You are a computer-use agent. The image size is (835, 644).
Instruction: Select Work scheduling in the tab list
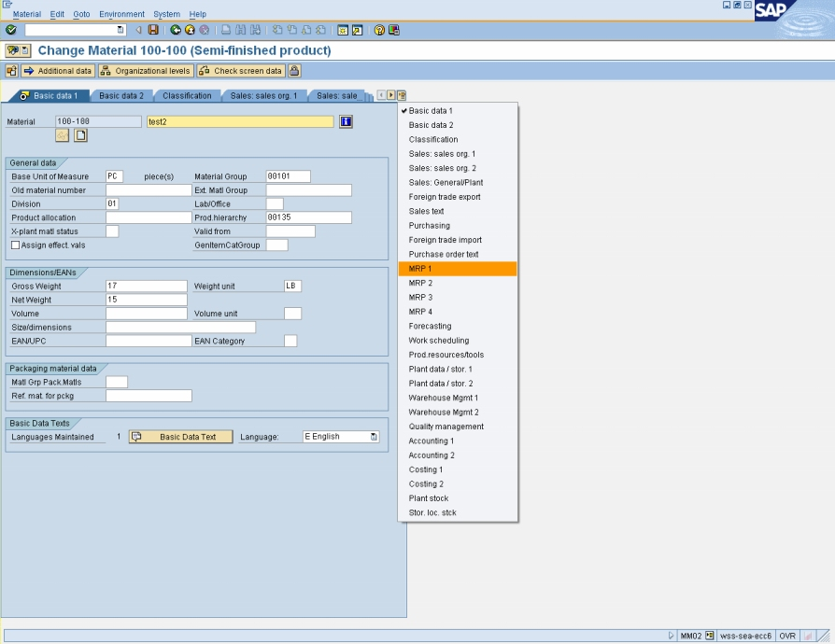tap(458, 341)
